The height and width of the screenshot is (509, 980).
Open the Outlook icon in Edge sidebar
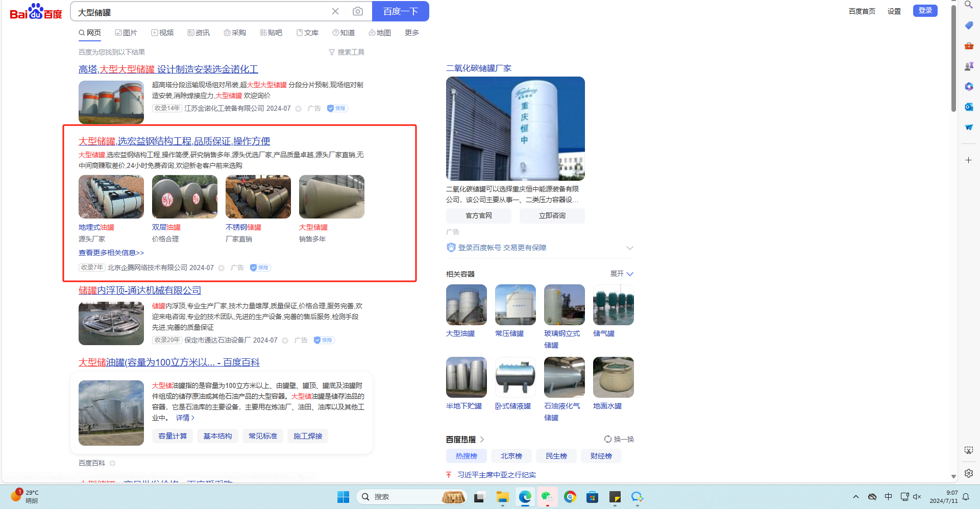(x=968, y=107)
